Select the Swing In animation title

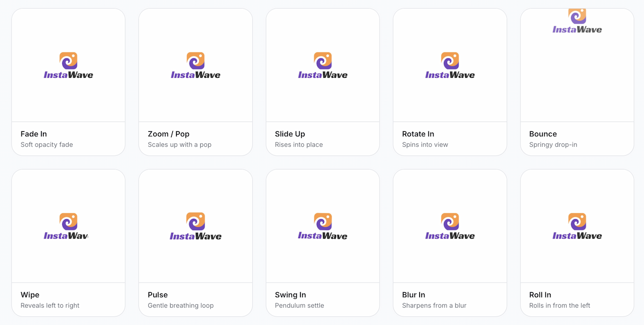point(290,295)
